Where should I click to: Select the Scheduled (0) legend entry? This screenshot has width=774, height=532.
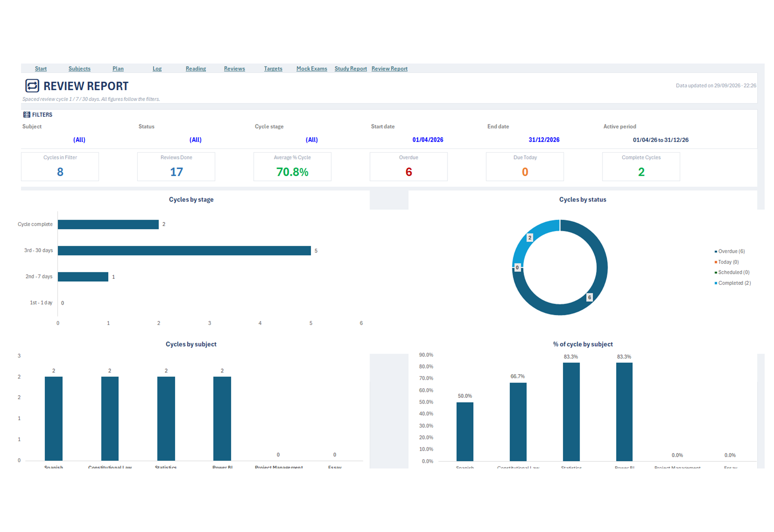[x=732, y=272]
